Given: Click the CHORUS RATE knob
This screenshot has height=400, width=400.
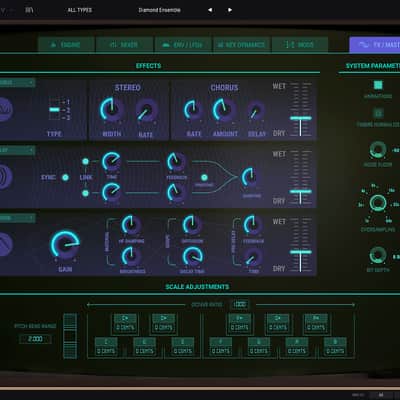Looking at the screenshot, I should [193, 110].
